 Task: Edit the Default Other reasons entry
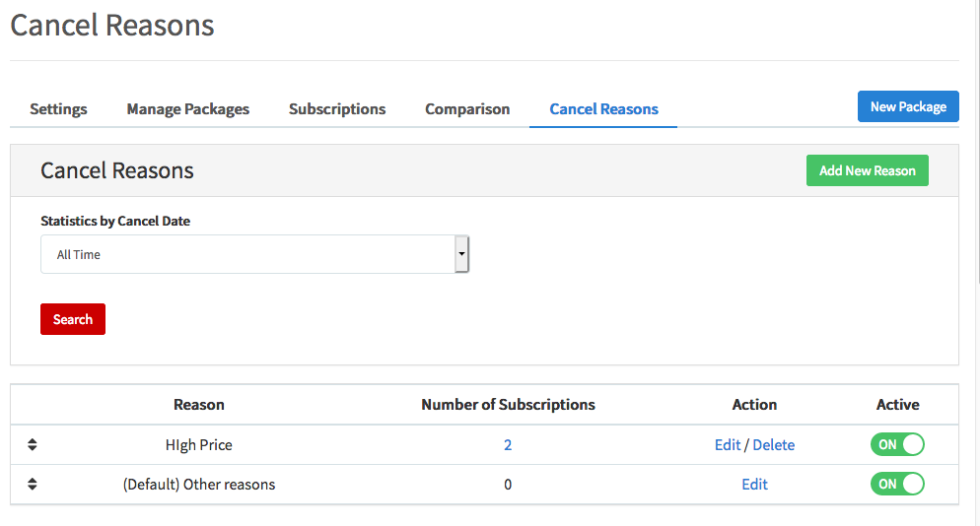[x=754, y=485]
